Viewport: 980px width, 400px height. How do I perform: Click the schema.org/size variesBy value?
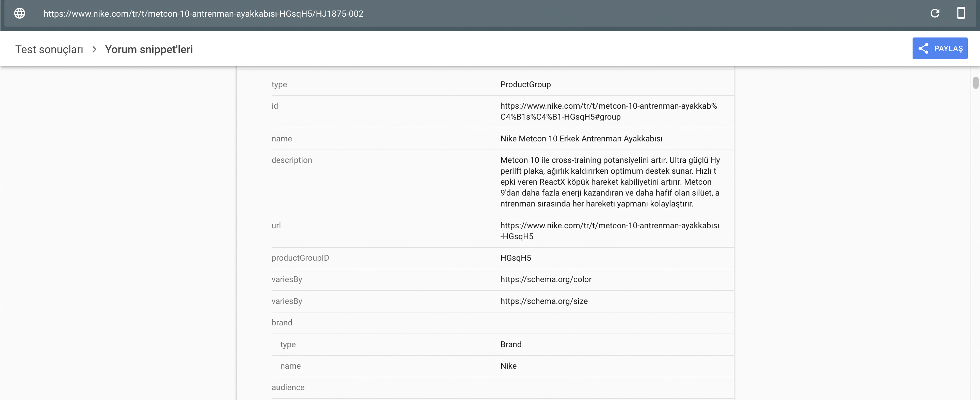pos(544,301)
